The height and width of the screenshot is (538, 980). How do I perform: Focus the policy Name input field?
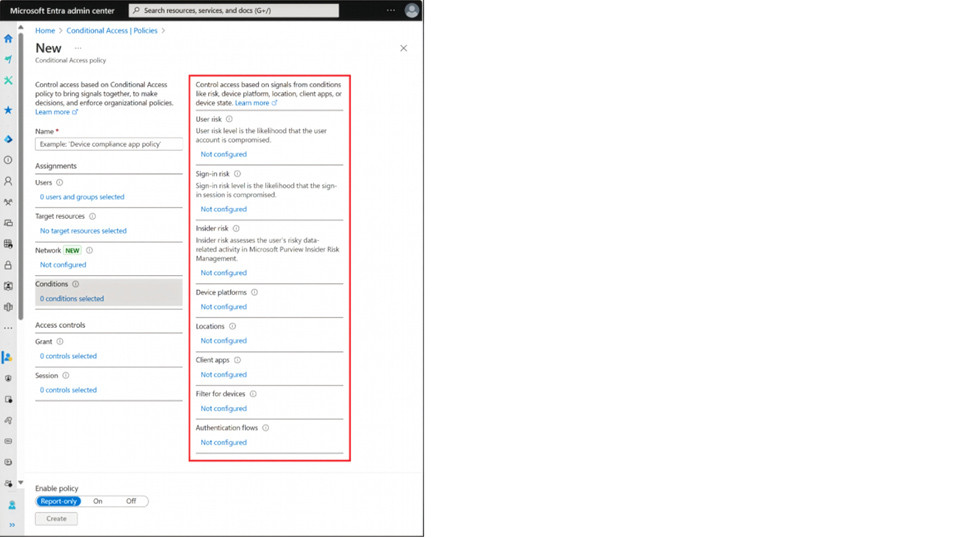tap(109, 144)
